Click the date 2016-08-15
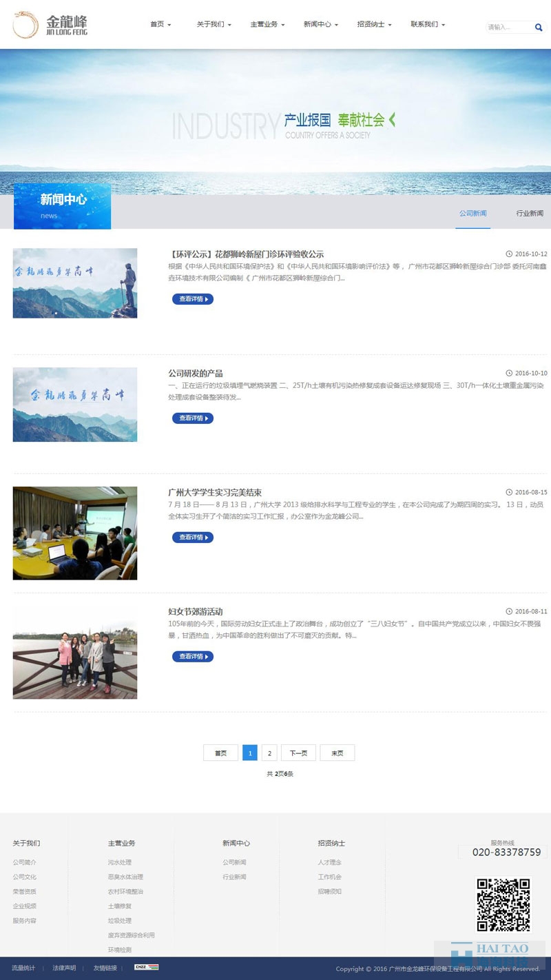This screenshot has width=551, height=980. coord(531,493)
